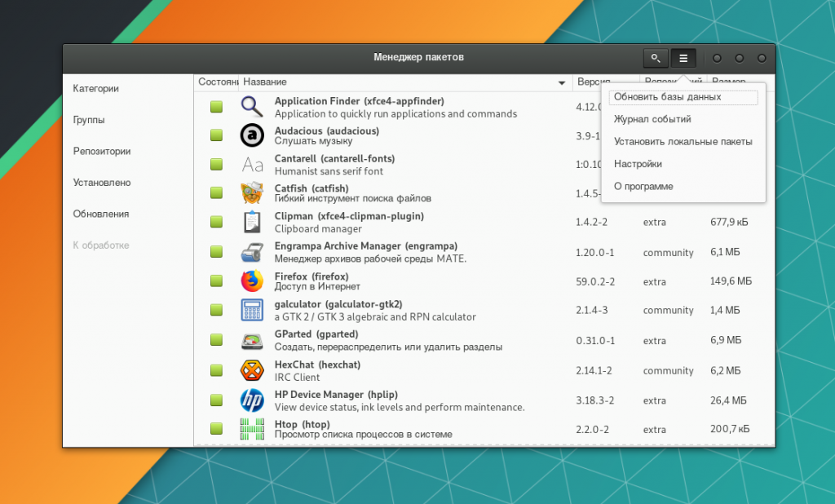Click the HP Device Manager logo icon
Viewport: 835px width, 504px height.
click(252, 400)
